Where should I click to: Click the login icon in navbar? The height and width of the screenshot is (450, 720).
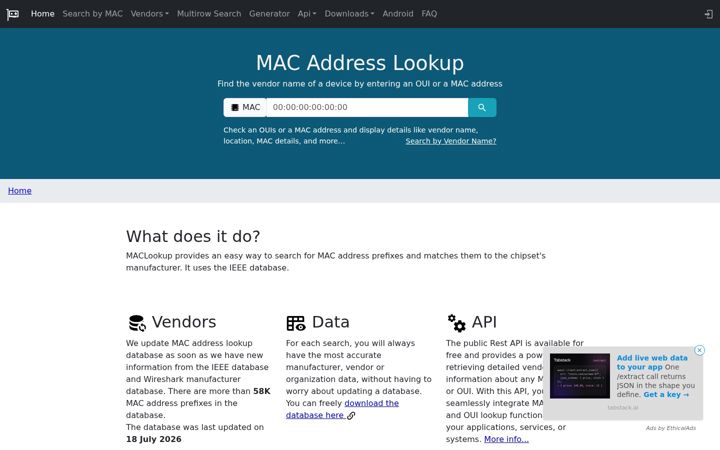point(709,14)
